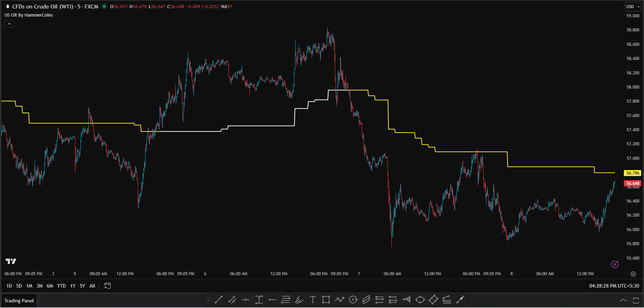Grab the drawing toolbar drag handle
The height and width of the screenshot is (308, 644).
click(x=208, y=300)
